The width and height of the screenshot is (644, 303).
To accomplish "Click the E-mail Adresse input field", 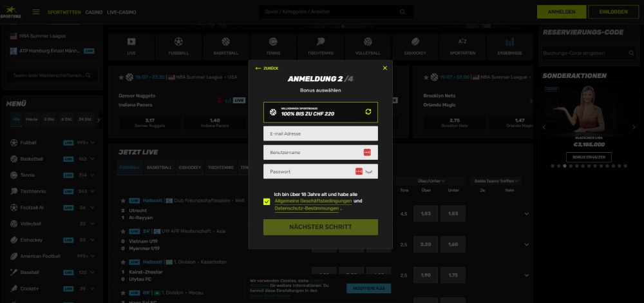I will click(320, 133).
